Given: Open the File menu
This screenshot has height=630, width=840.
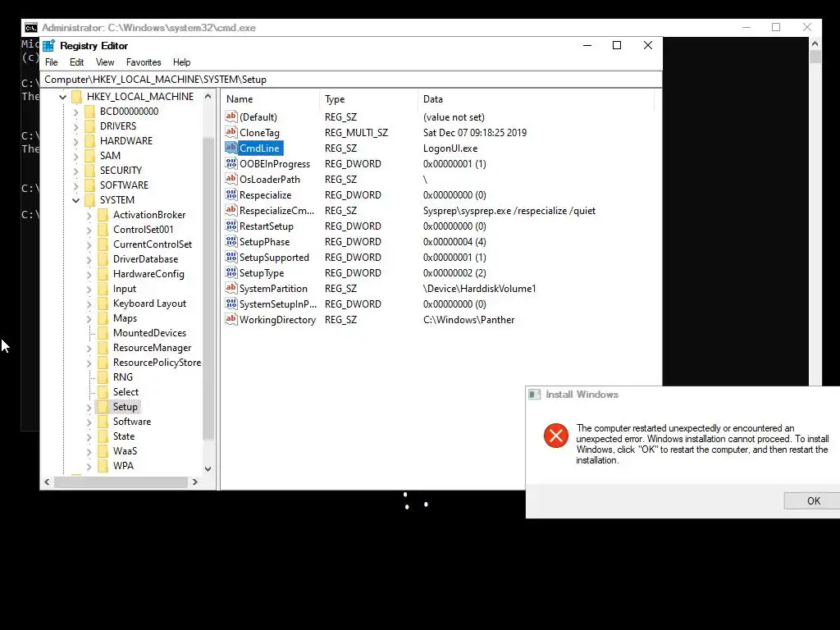Looking at the screenshot, I should pos(52,62).
